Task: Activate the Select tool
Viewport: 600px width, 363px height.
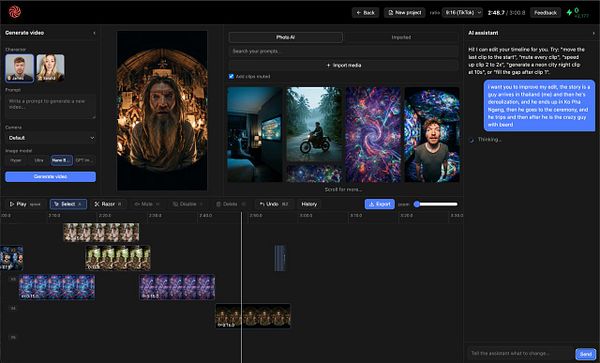Action: pos(68,204)
